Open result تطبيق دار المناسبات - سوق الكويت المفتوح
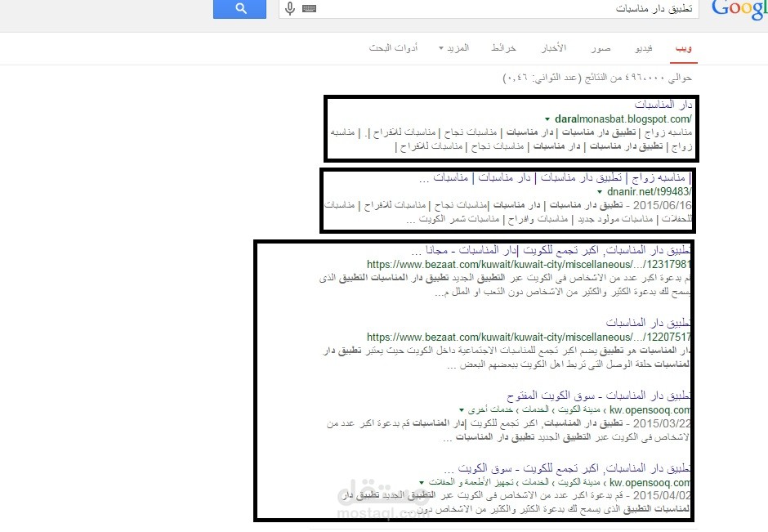Viewport: 768px width, 532px height. click(x=599, y=396)
